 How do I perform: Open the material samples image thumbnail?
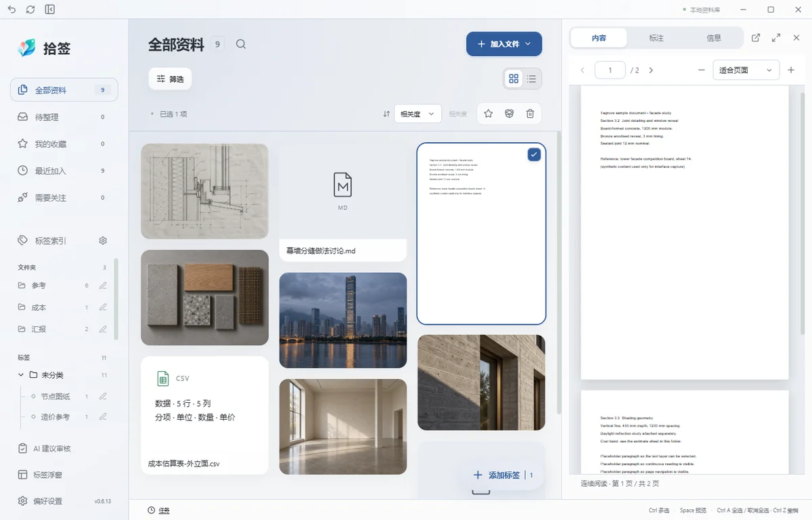(x=205, y=298)
